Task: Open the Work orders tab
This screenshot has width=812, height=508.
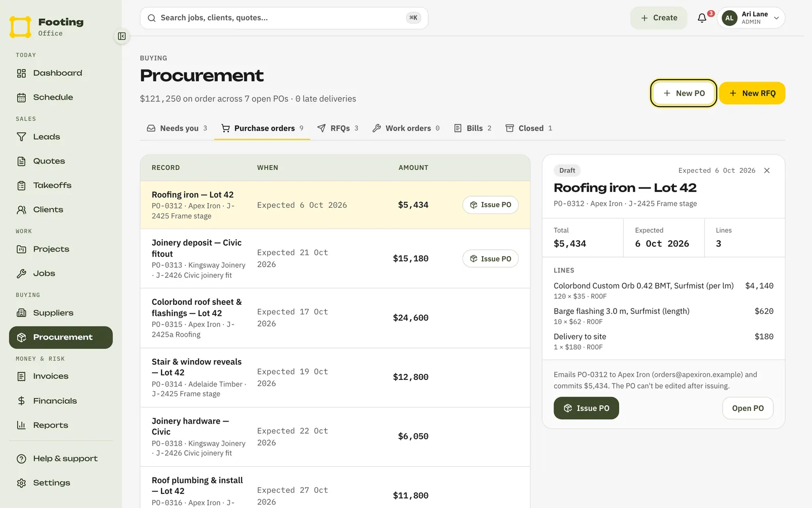Action: (x=405, y=128)
